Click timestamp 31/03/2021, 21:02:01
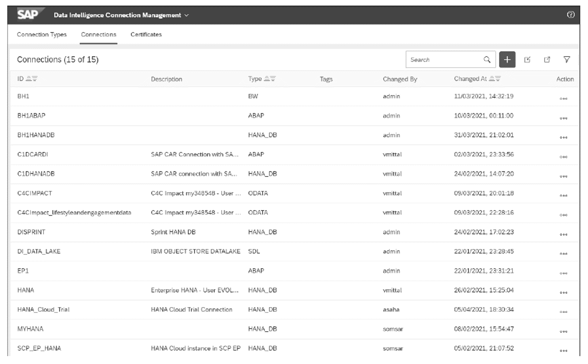This screenshot has width=588, height=364. pyautogui.click(x=484, y=135)
